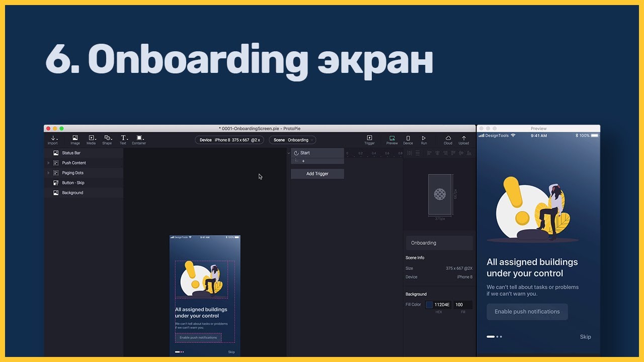Click the Trigger toolbar icon

pyautogui.click(x=369, y=140)
